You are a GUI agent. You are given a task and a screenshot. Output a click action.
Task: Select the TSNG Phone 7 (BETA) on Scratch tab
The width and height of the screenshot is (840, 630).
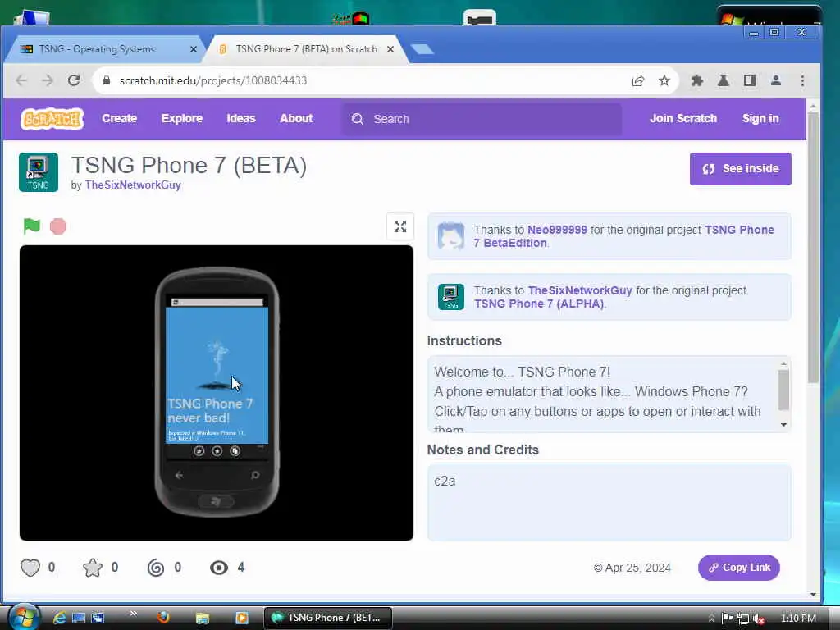(307, 49)
